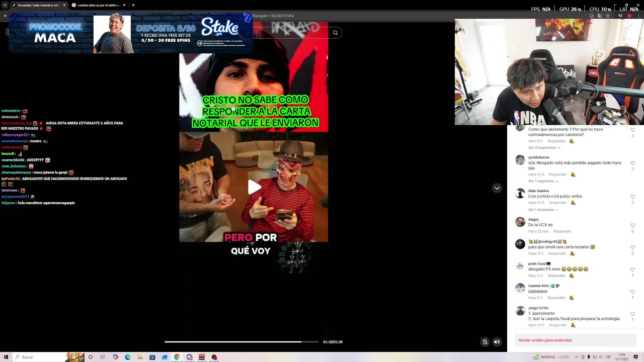
Task: Play the paused TikTok video
Action: 254,187
